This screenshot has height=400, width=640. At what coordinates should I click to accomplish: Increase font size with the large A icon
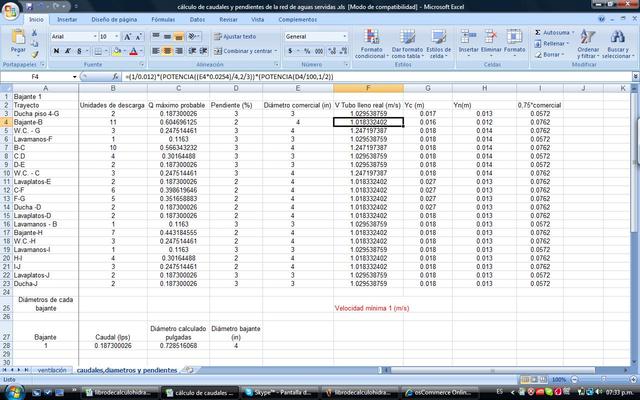pyautogui.click(x=127, y=37)
